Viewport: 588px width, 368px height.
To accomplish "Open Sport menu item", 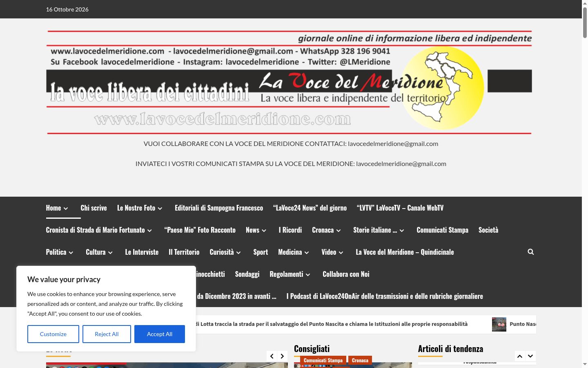I will point(261,252).
